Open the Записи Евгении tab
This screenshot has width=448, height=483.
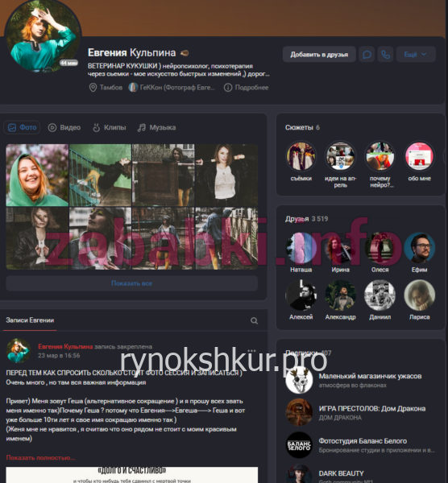30,320
